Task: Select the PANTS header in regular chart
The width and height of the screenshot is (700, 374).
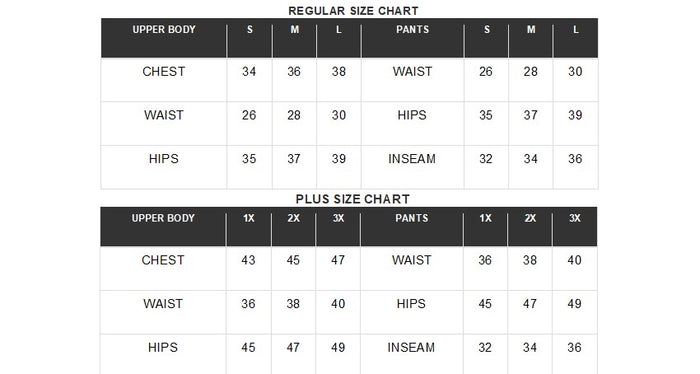Action: tap(412, 29)
